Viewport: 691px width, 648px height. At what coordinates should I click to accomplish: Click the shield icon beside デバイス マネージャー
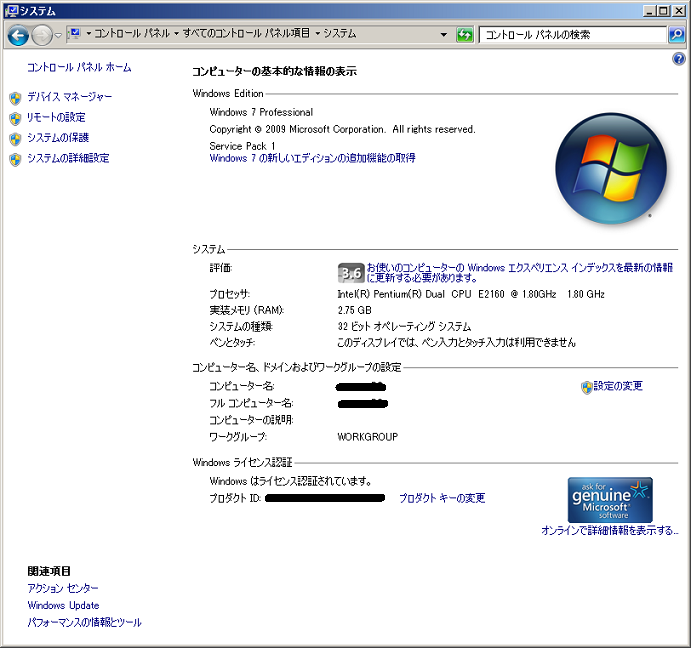(x=14, y=98)
